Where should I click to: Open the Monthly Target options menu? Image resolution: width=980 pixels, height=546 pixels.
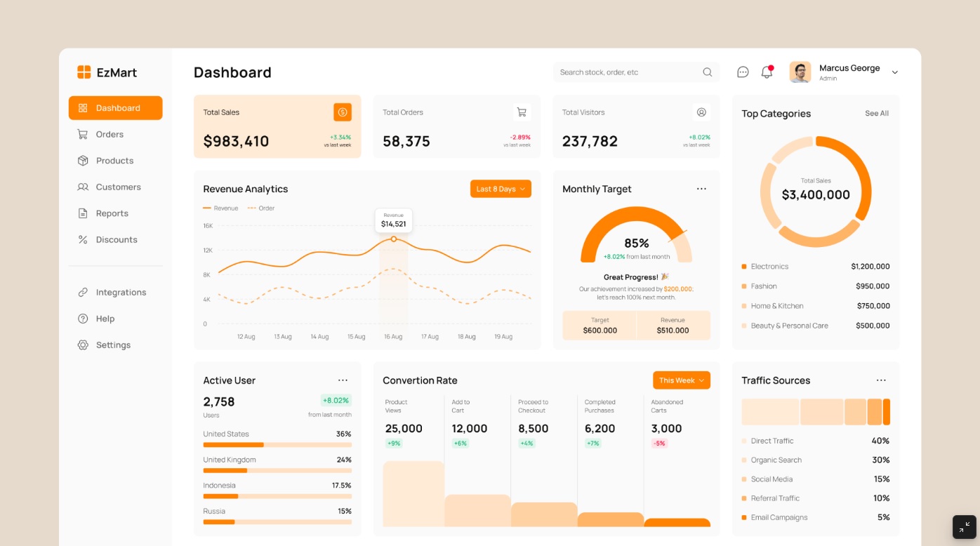(701, 188)
